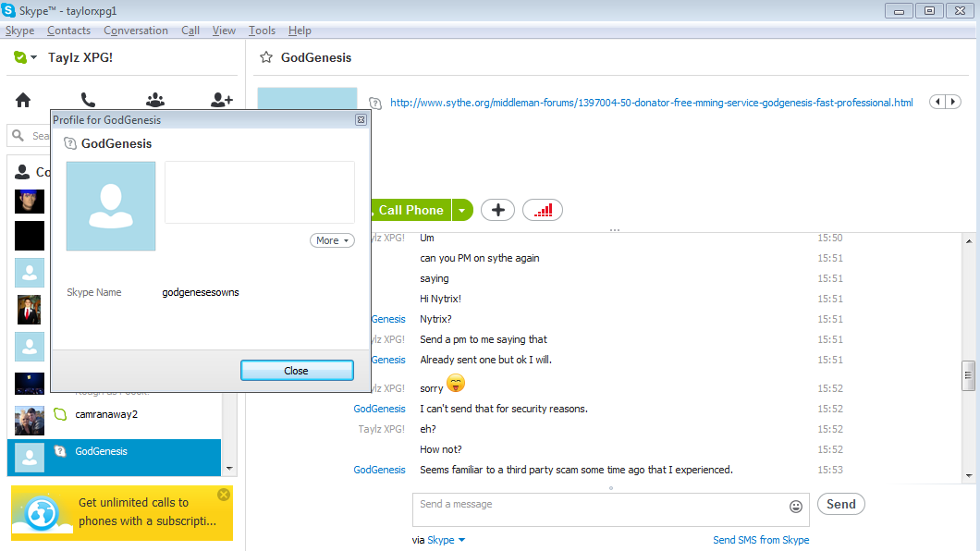Click the status icon beside GodGenesis contact

[60, 451]
